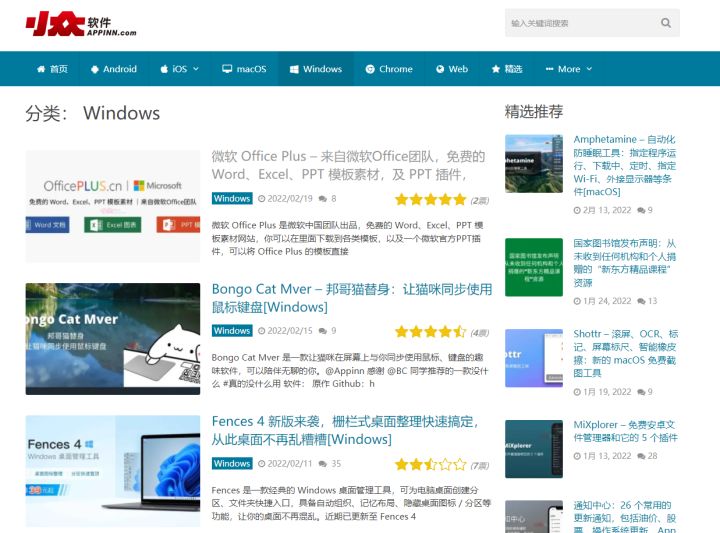The width and height of the screenshot is (720, 533).
Task: Click comment icon next to 28 count
Action: pyautogui.click(x=641, y=456)
